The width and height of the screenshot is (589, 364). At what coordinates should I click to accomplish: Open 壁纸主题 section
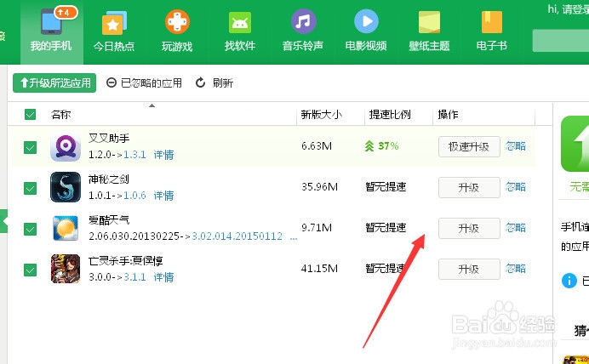429,31
